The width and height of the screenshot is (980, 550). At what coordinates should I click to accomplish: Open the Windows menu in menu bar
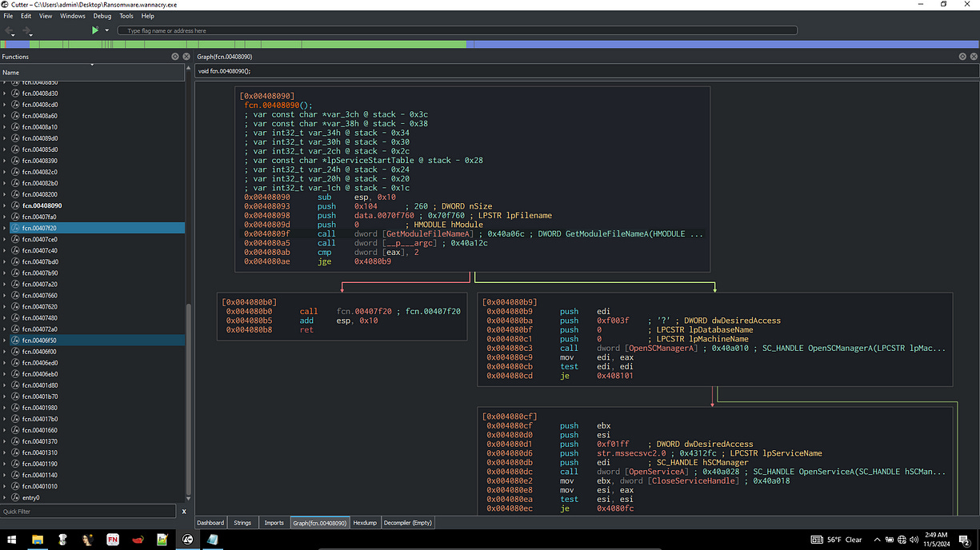coord(73,16)
